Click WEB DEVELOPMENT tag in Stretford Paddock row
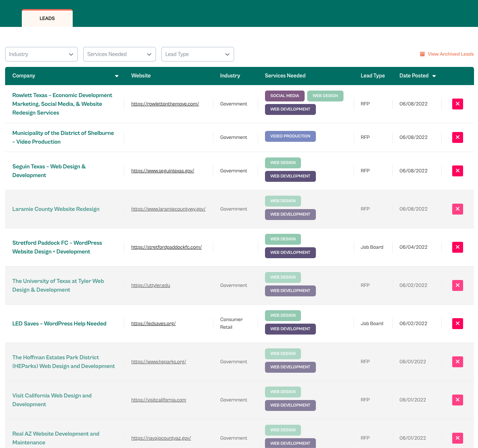 290,253
